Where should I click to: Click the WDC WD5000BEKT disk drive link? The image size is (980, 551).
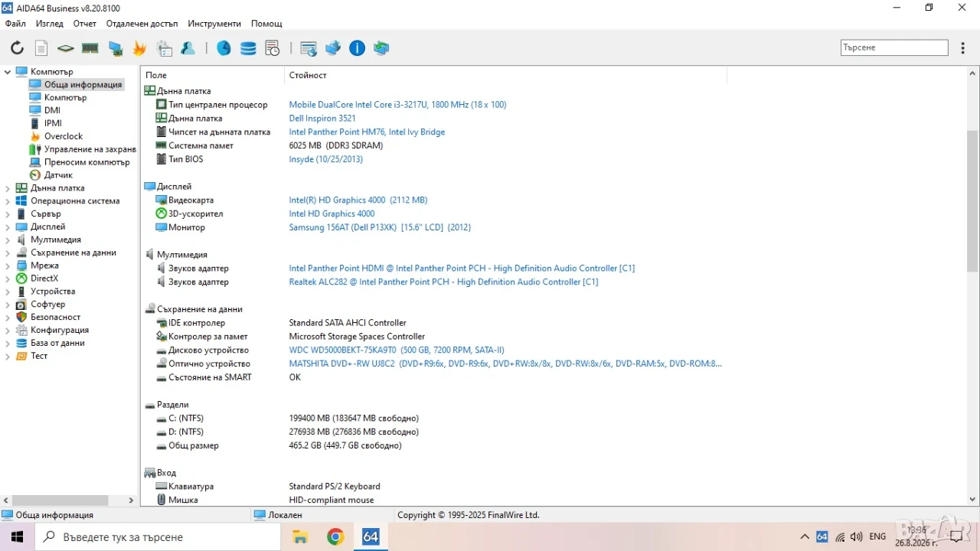[397, 350]
